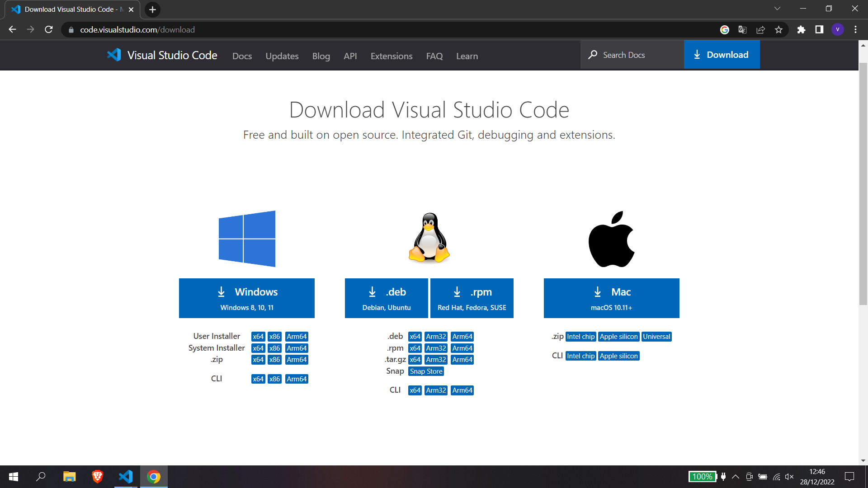This screenshot has width=868, height=488.
Task: Click the Visual Studio Code logo in header
Action: (x=114, y=55)
